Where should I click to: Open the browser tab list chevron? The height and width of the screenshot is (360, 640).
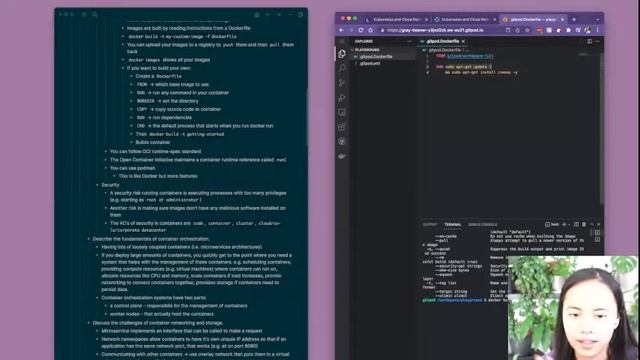coord(598,19)
